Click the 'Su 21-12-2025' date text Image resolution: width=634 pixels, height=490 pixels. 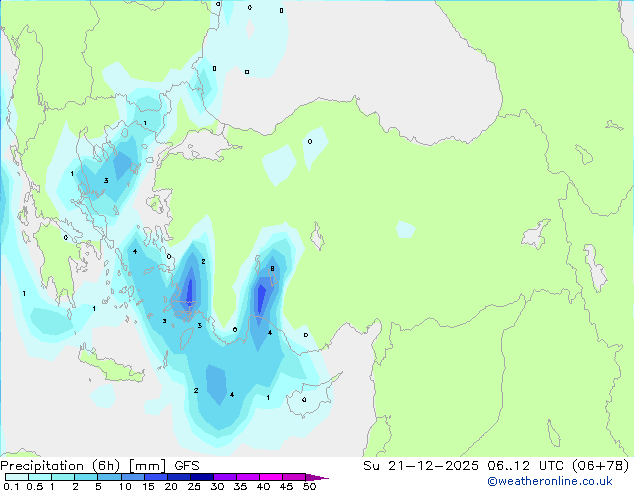421,466
